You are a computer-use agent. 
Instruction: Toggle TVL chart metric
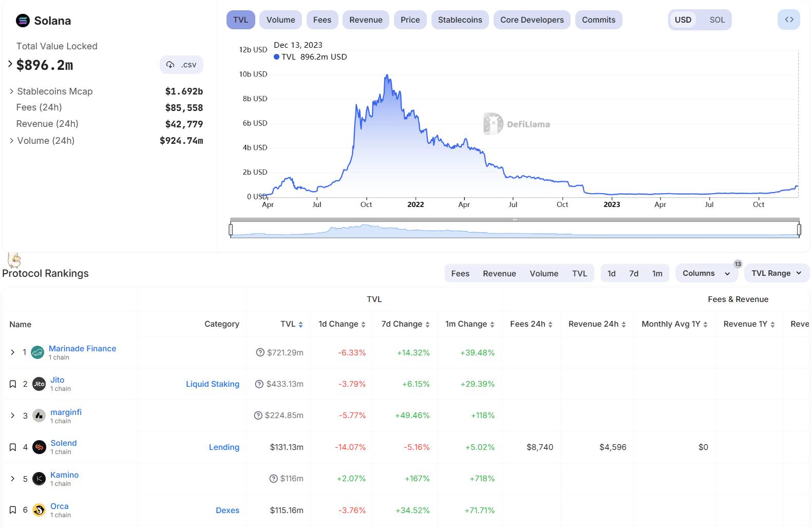[x=240, y=20]
